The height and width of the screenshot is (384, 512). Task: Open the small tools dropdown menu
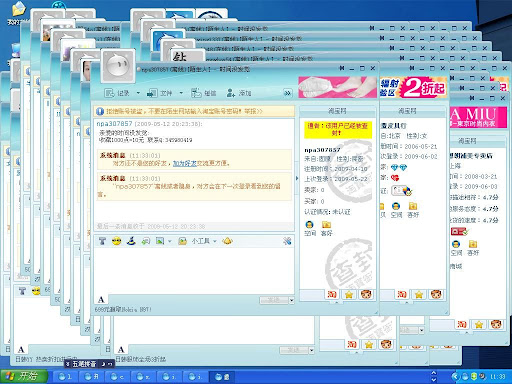[204, 241]
